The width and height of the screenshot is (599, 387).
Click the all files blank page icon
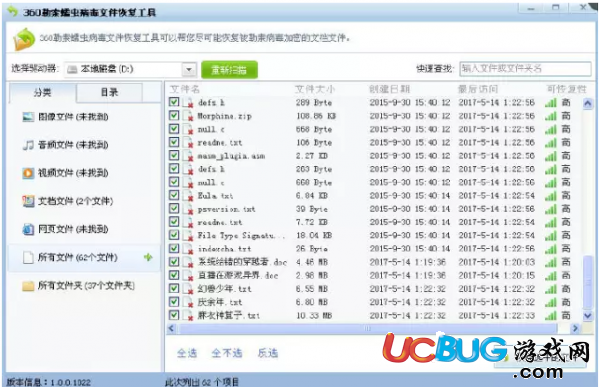click(28, 257)
